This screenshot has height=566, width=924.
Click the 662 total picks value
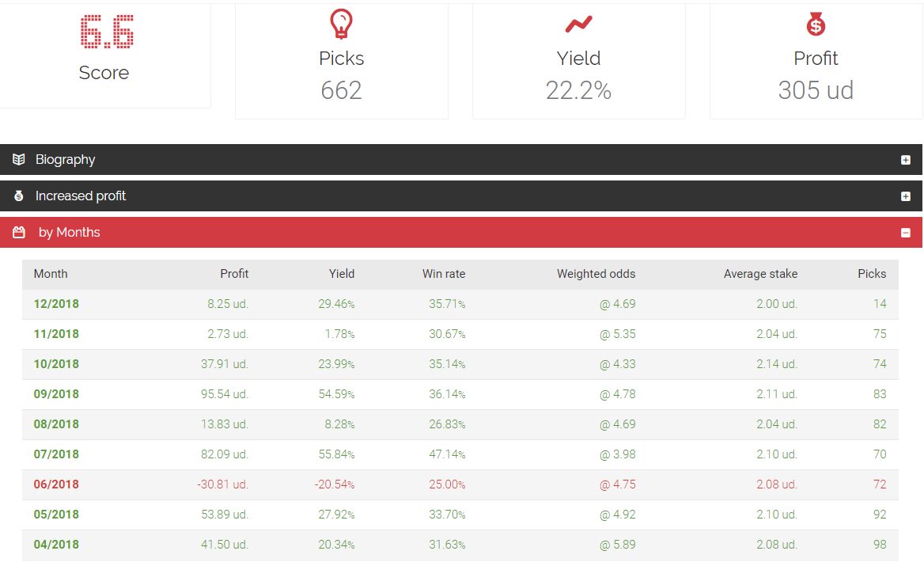pyautogui.click(x=341, y=90)
